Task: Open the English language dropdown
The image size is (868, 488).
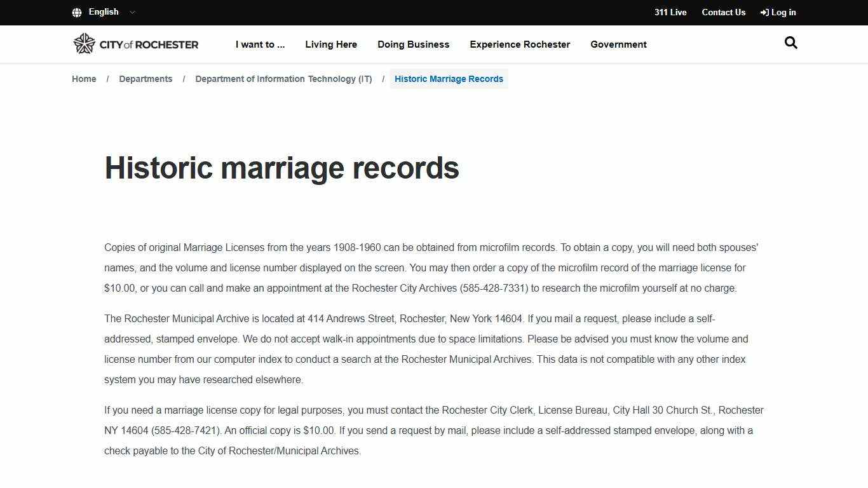Action: 132,12
